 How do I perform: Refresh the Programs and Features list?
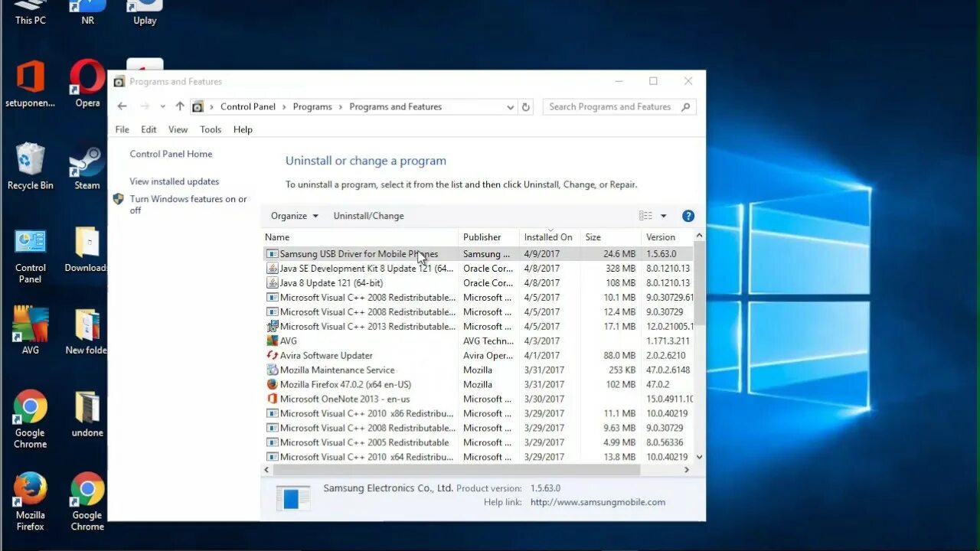pyautogui.click(x=526, y=107)
